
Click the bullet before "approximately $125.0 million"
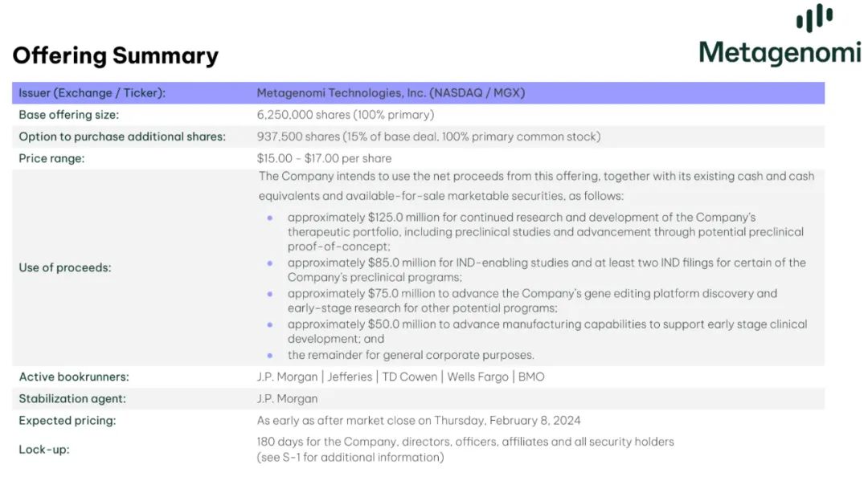pyautogui.click(x=270, y=218)
